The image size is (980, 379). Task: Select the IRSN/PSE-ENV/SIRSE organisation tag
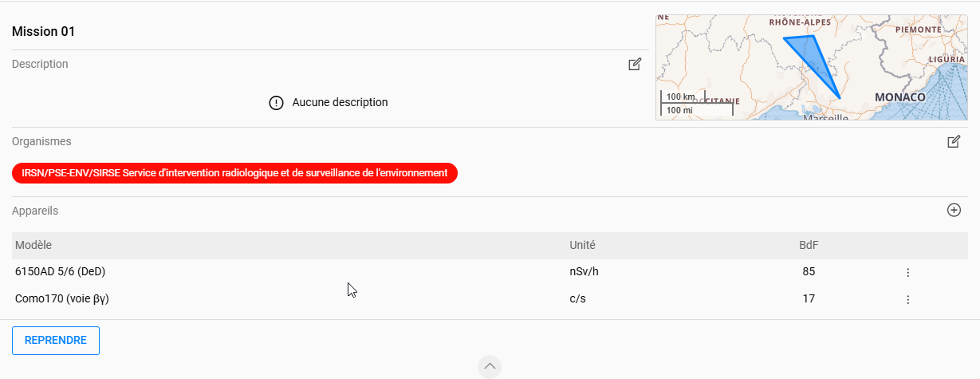coord(234,172)
